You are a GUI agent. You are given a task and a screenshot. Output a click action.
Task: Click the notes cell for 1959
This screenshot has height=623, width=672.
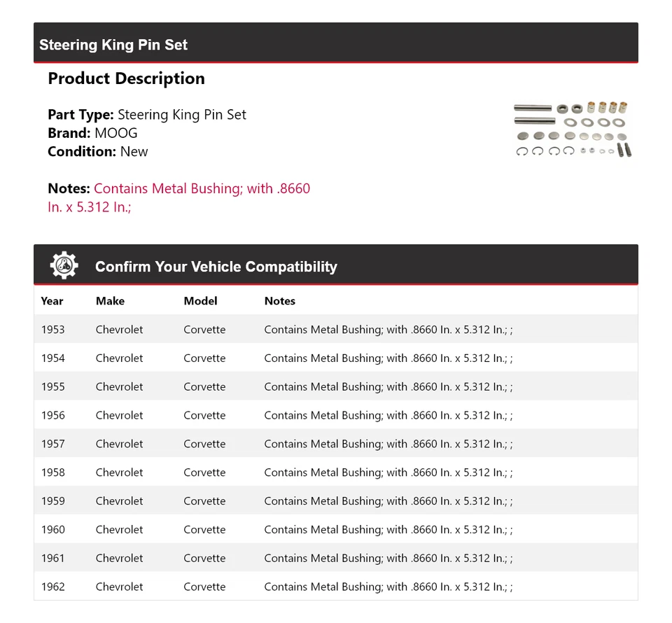388,501
